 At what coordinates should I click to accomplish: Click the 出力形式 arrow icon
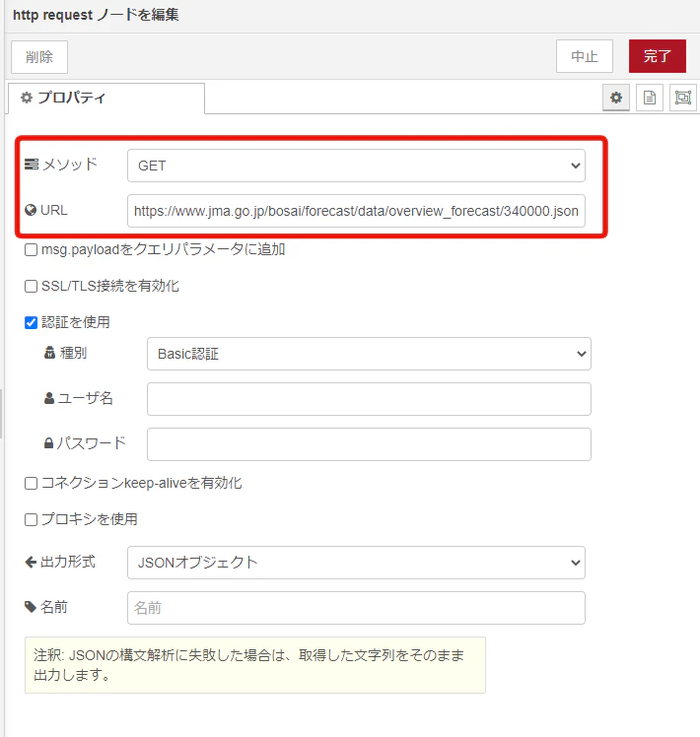31,562
